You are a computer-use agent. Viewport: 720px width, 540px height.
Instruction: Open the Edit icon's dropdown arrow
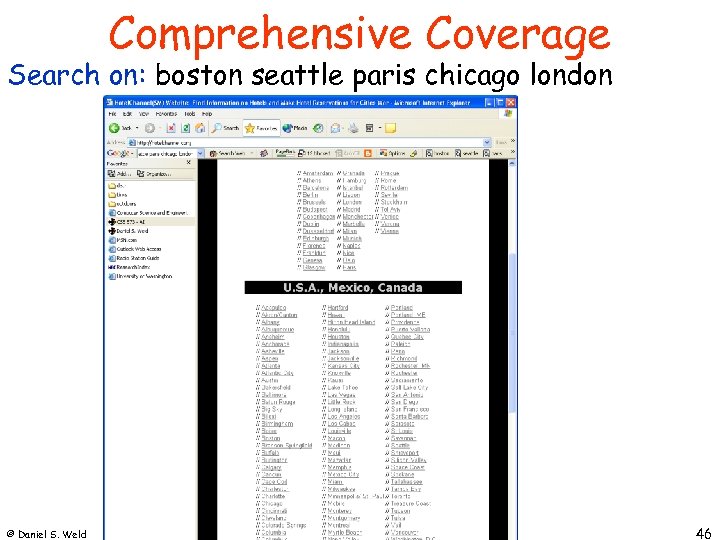[380, 128]
